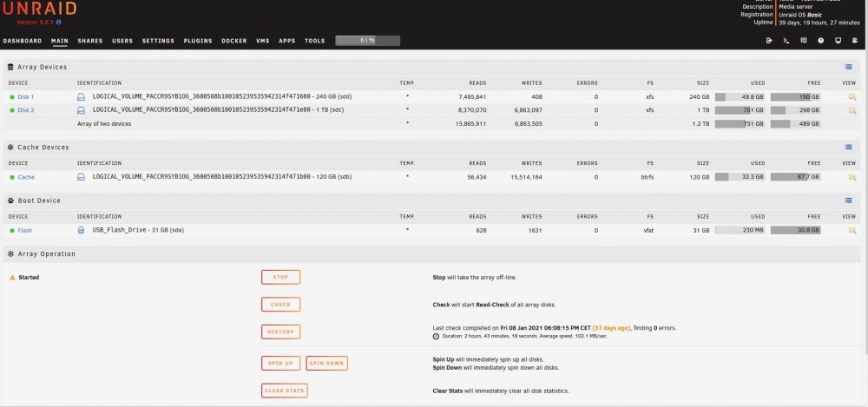This screenshot has width=868, height=407.
Task: Click the Disk 1 drive icon
Action: (81, 97)
